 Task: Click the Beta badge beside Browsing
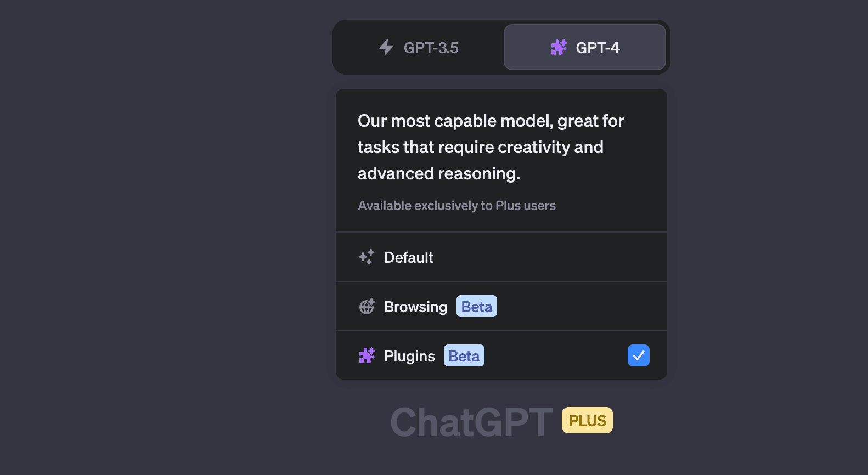[x=477, y=306]
